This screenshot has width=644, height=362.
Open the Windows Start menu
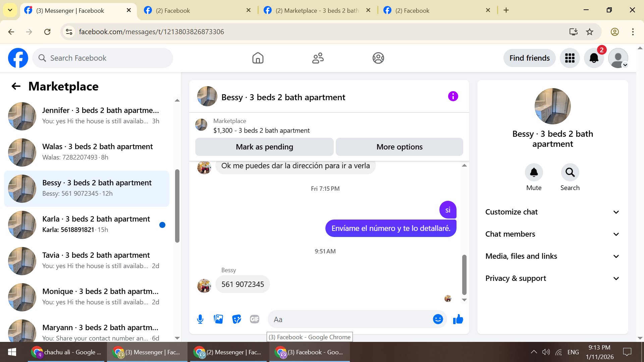point(12,352)
